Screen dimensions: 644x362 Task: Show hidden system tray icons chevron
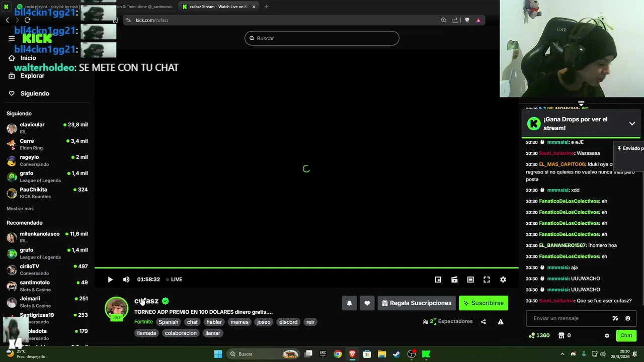562,354
